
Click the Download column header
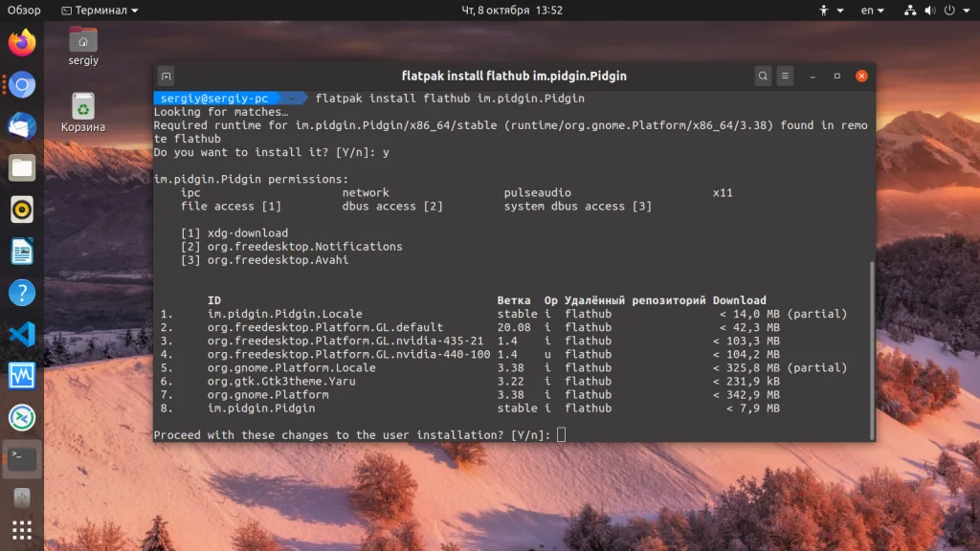740,300
